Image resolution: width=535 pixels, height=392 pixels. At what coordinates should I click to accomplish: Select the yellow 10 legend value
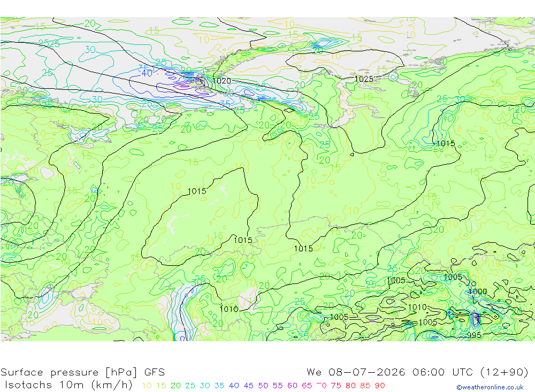coord(147,386)
